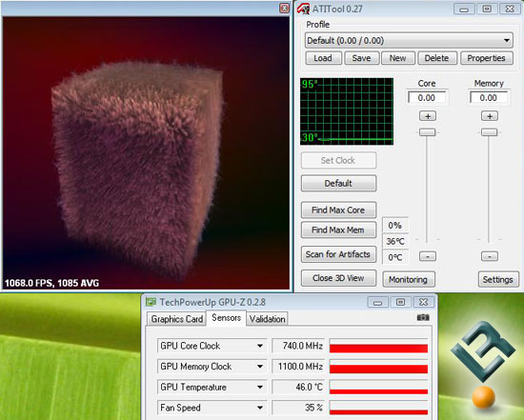This screenshot has height=420, width=524.
Task: Close the GPU-Z window
Action: tap(424, 303)
